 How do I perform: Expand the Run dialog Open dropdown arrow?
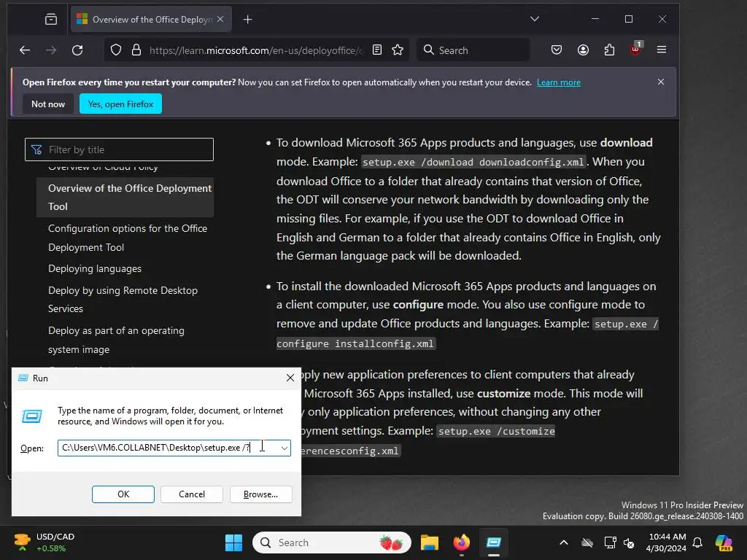(x=285, y=448)
